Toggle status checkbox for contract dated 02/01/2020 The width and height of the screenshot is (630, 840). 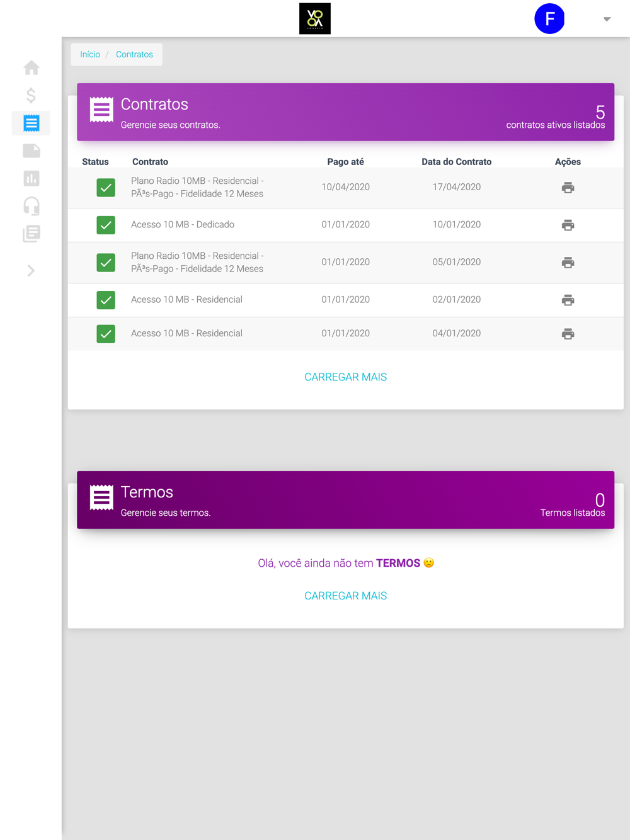click(106, 300)
